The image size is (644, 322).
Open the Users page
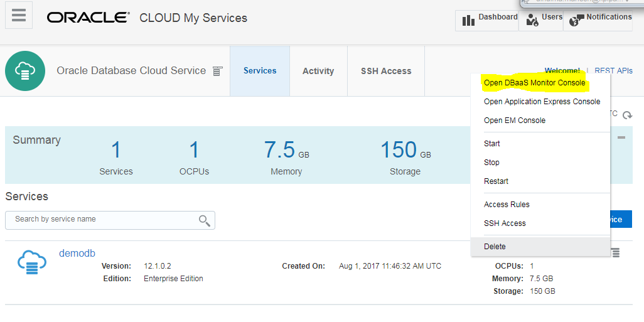544,19
